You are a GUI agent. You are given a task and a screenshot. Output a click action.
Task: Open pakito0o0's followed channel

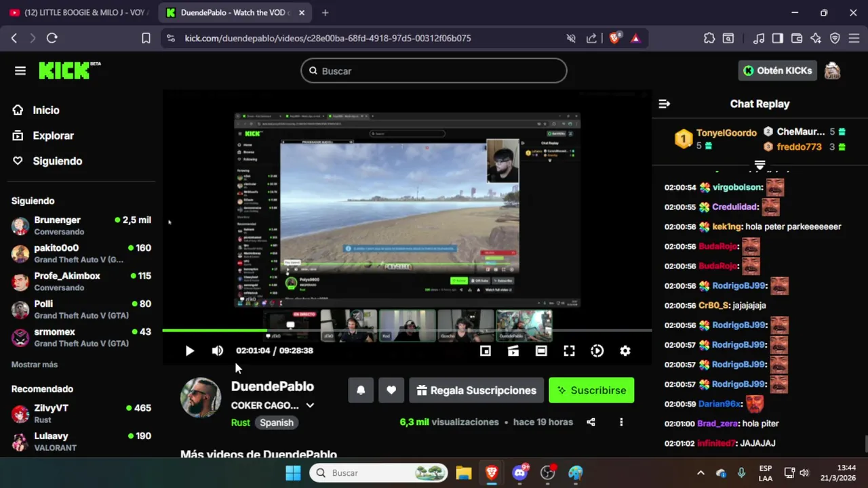[81, 253]
